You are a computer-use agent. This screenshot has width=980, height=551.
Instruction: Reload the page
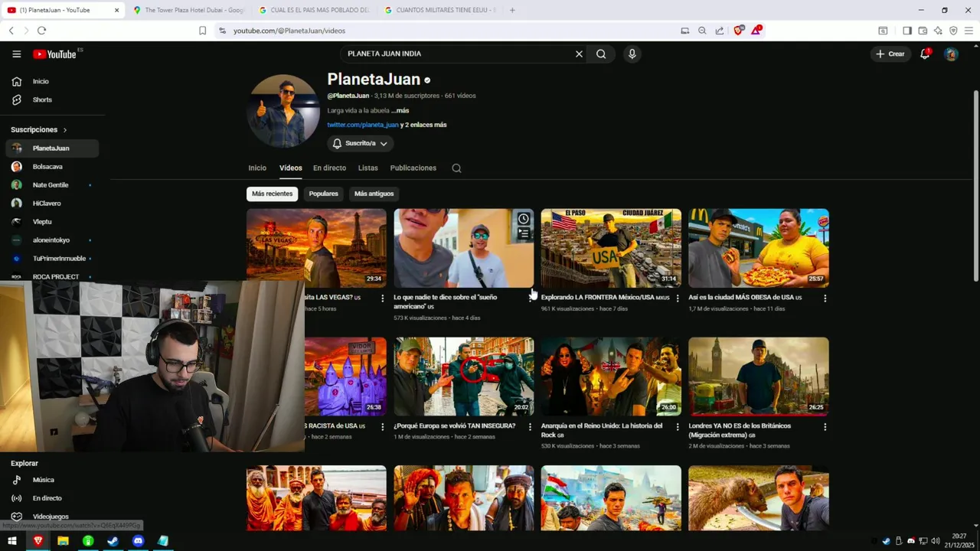click(x=41, y=31)
